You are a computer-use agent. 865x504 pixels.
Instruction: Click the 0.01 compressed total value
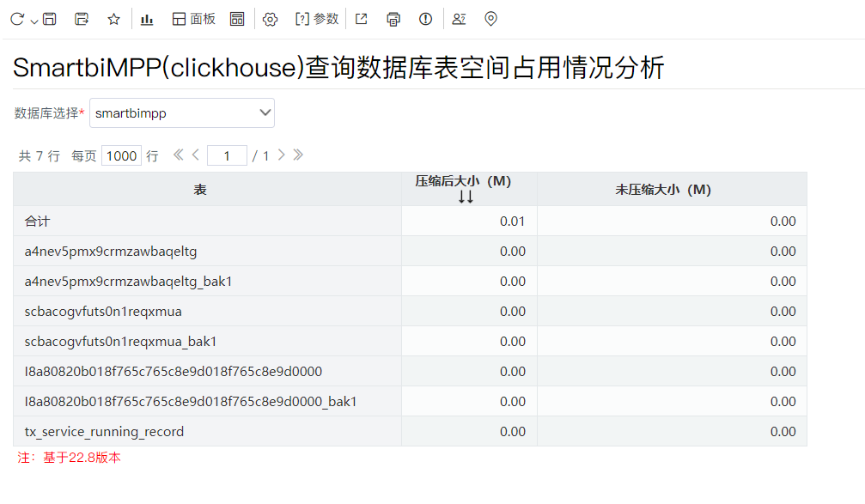[513, 222]
